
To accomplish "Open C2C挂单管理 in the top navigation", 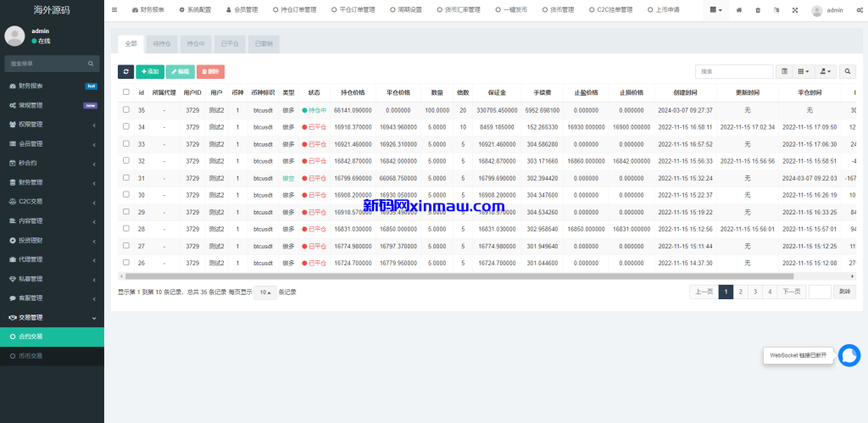I will [x=610, y=10].
